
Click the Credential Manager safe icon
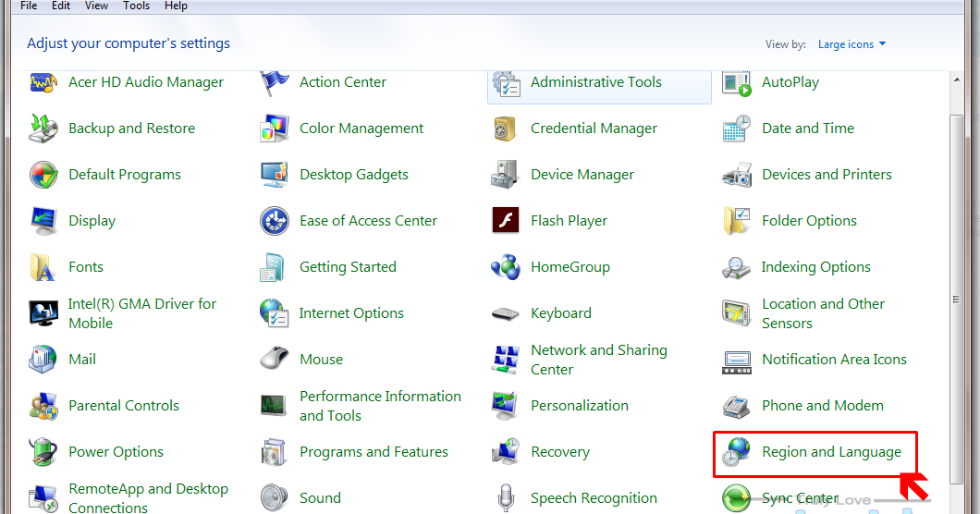point(505,128)
